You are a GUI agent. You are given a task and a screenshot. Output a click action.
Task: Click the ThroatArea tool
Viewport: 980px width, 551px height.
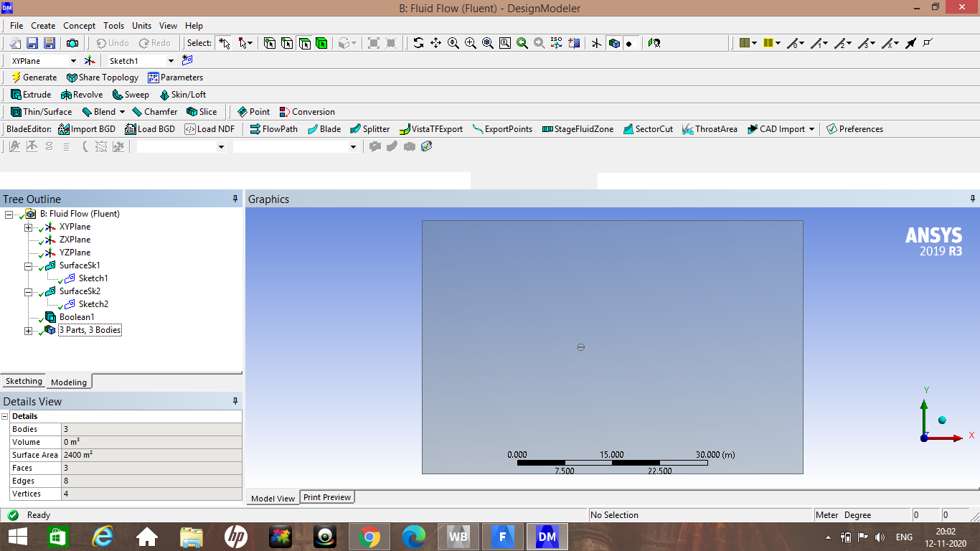[710, 129]
